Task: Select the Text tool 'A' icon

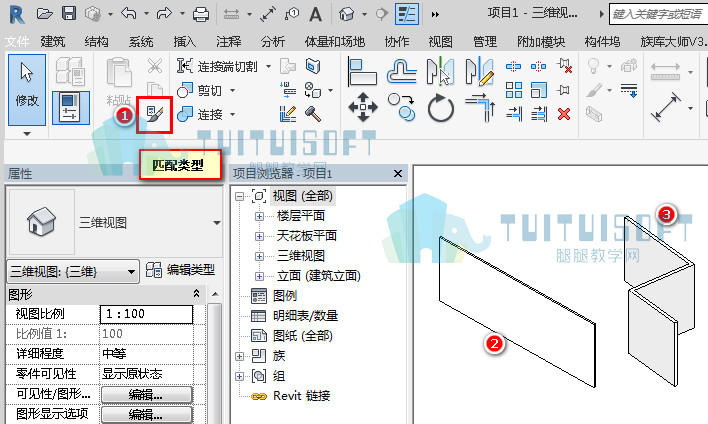Action: 315,14
